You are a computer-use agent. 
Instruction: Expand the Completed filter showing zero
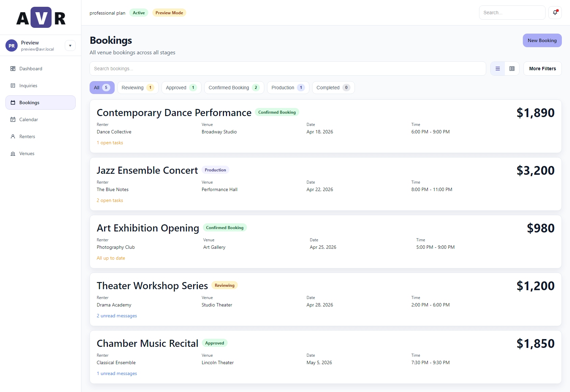point(333,88)
